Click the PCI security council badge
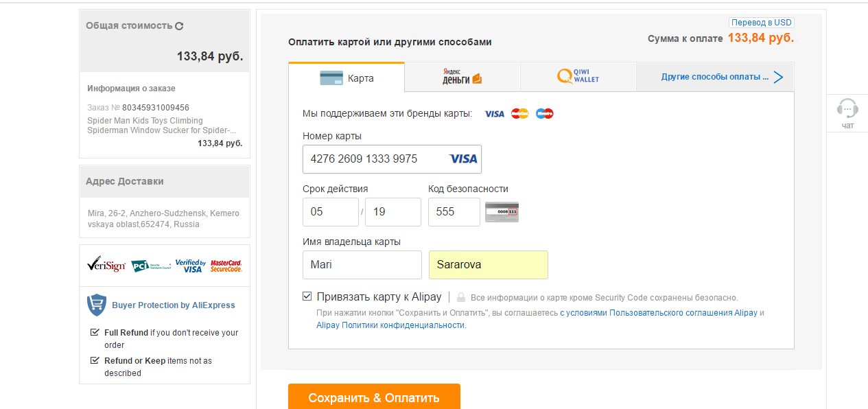 tap(150, 266)
